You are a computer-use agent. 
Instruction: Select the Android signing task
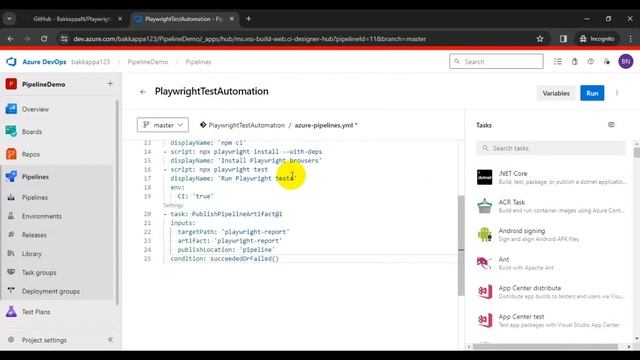[x=551, y=234]
